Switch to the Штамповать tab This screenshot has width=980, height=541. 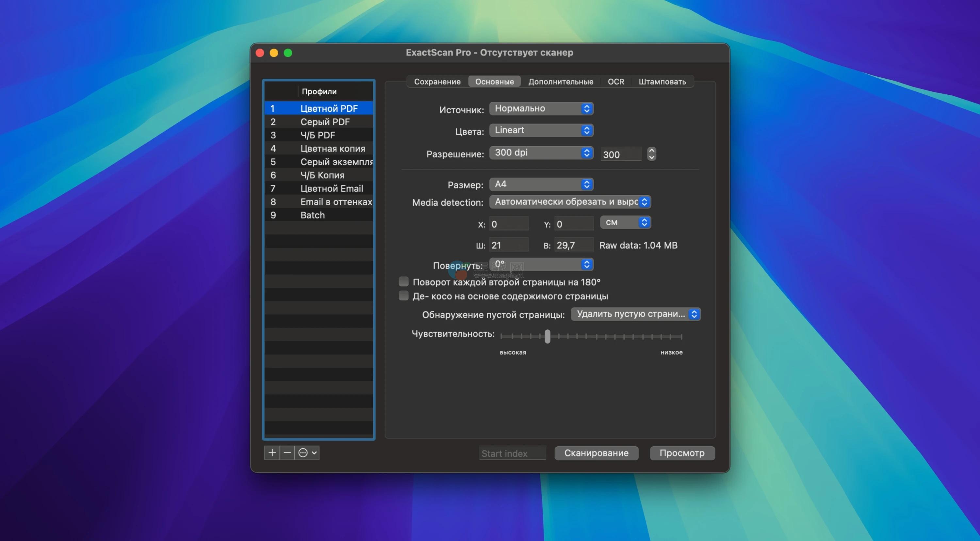pos(662,82)
